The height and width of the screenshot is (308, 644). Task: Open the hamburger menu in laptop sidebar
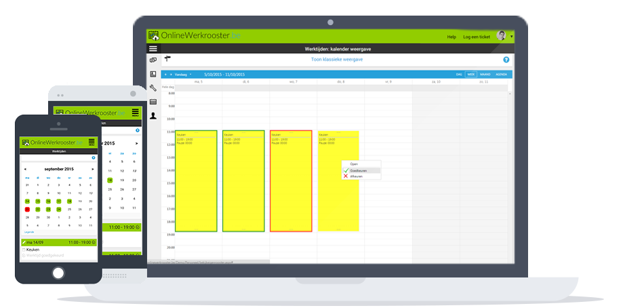tap(153, 49)
